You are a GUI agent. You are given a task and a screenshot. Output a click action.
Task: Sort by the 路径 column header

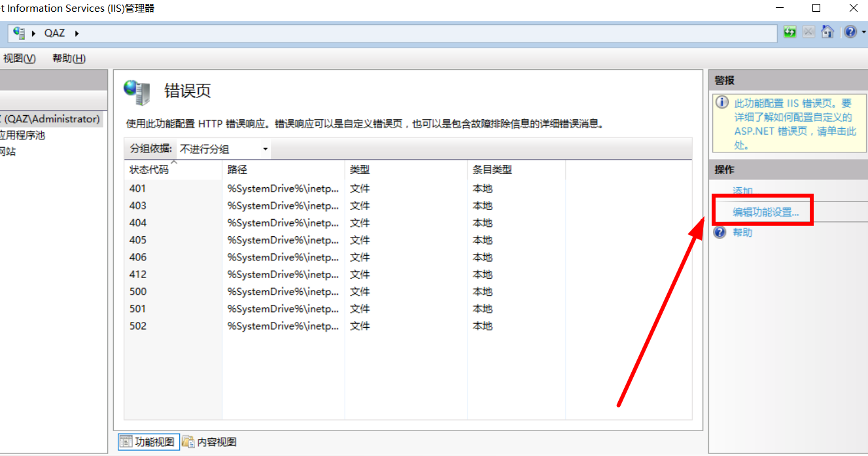pyautogui.click(x=284, y=169)
